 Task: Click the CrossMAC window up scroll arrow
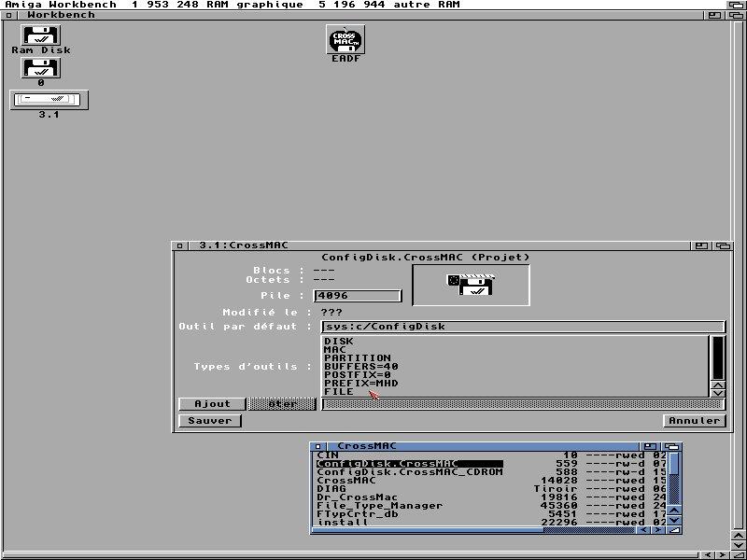(674, 511)
